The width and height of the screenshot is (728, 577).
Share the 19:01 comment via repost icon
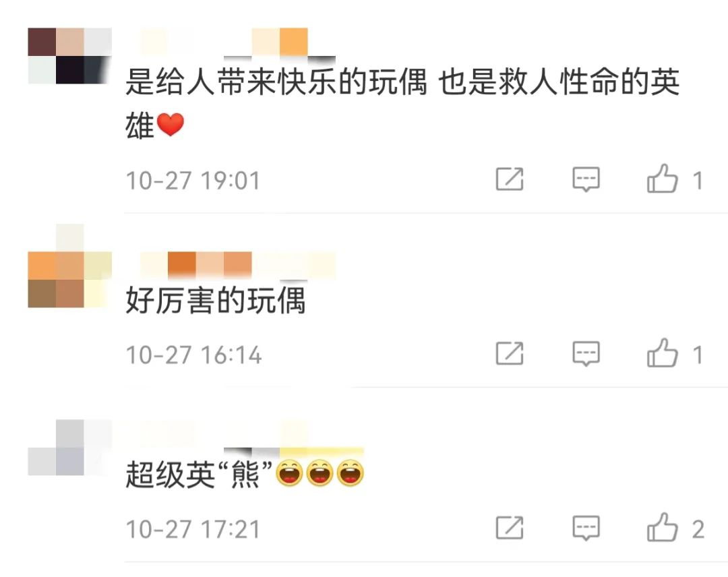510,179
